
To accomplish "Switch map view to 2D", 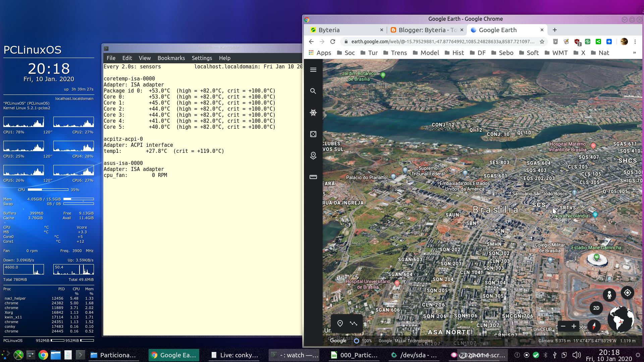I will click(x=596, y=308).
